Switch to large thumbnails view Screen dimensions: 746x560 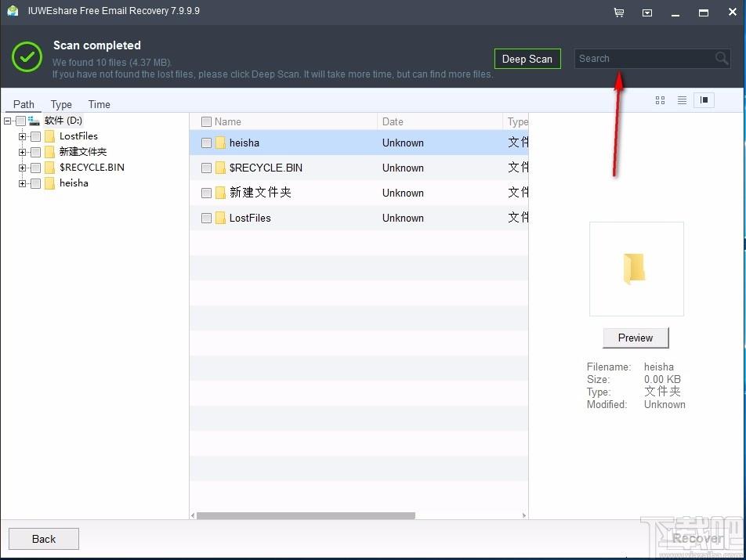click(x=660, y=99)
